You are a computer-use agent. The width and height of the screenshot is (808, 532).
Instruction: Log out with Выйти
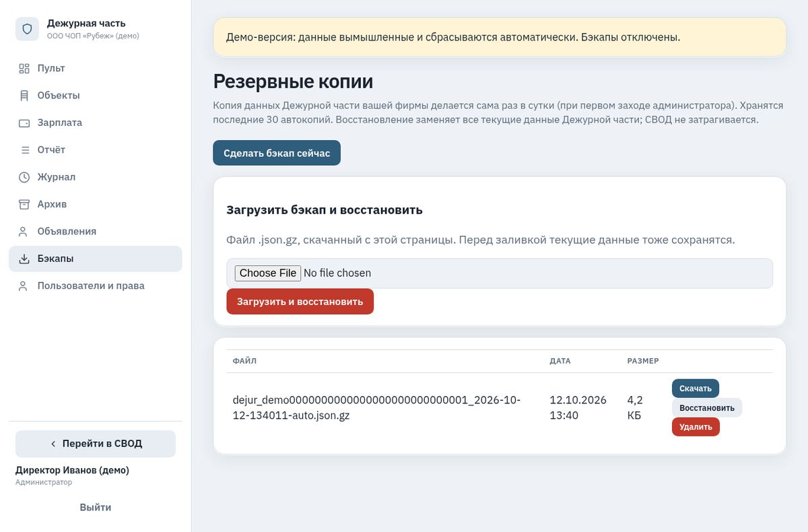(x=96, y=507)
